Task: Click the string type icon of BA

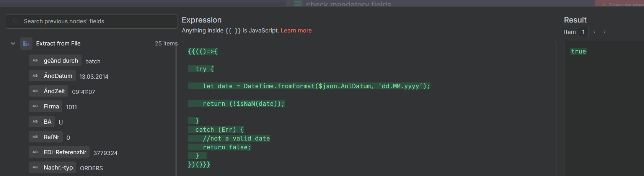Action: tap(35, 122)
